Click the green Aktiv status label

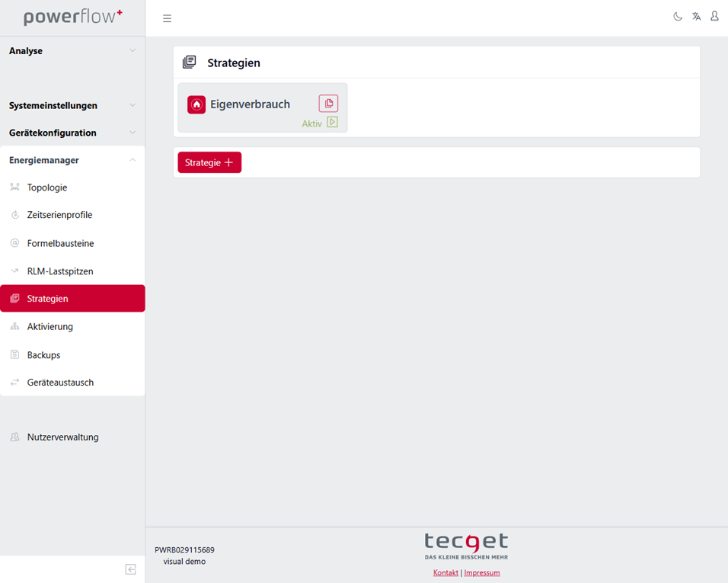[311, 123]
